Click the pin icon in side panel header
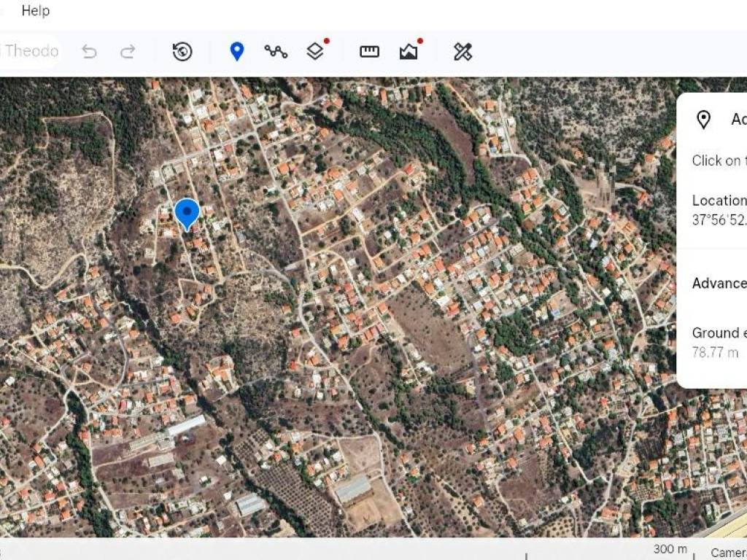Viewport: 747px width, 560px height. [703, 120]
